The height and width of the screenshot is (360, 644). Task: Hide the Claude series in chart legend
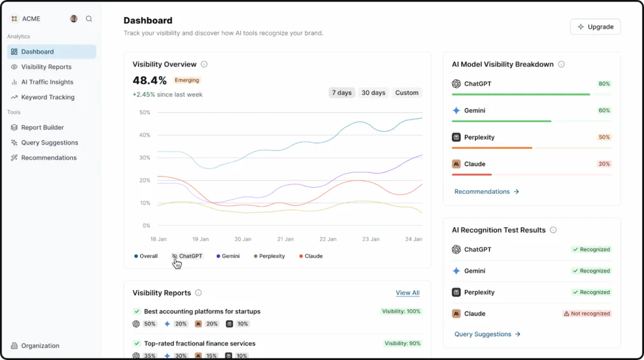pyautogui.click(x=311, y=256)
